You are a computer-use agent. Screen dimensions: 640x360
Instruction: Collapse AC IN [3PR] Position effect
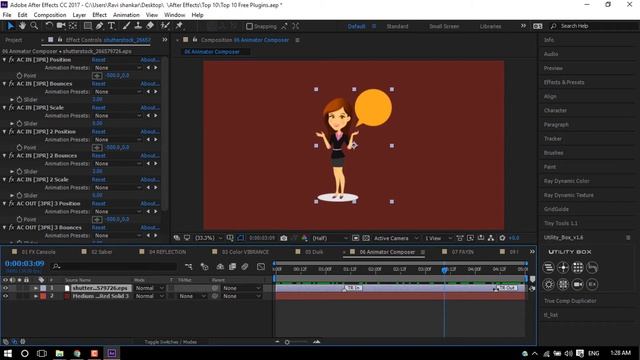(x=4, y=60)
